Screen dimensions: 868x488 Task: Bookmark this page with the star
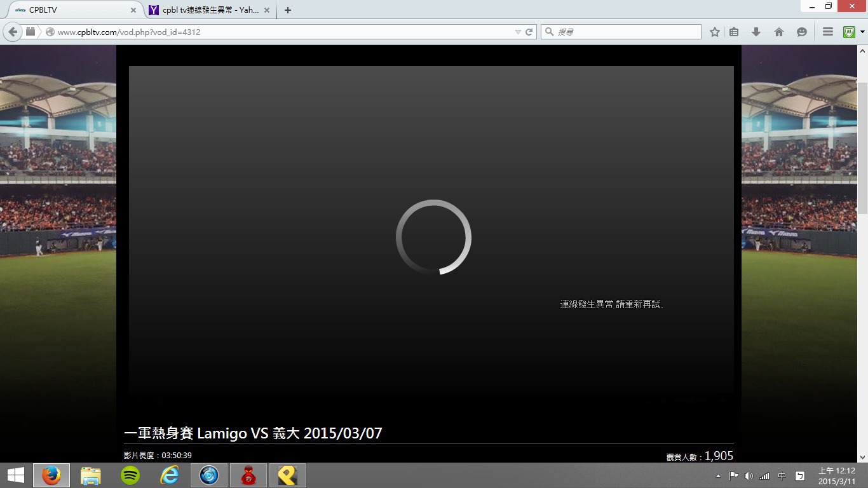point(715,32)
